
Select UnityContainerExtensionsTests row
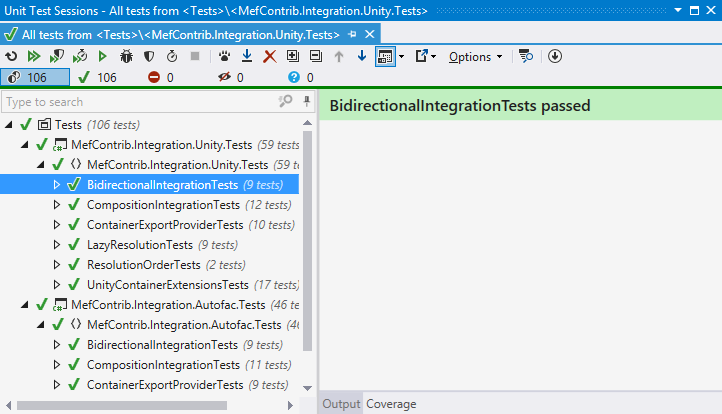[x=168, y=285]
